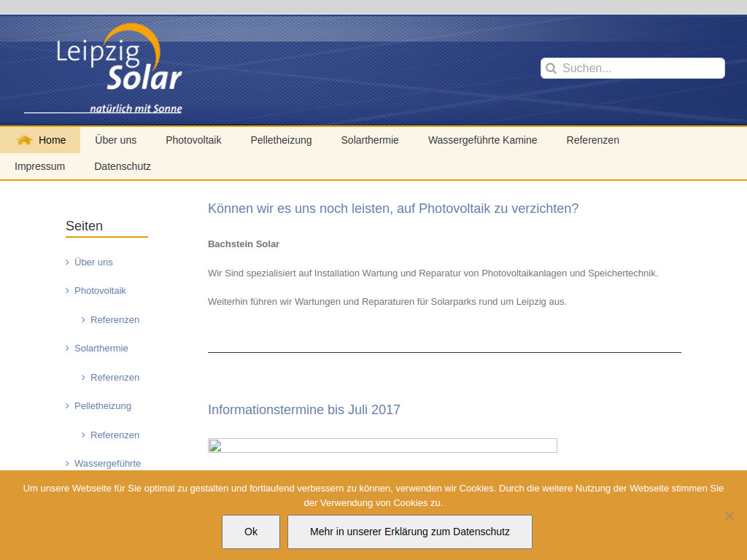
Task: Click the search magnifier icon
Action: point(551,68)
